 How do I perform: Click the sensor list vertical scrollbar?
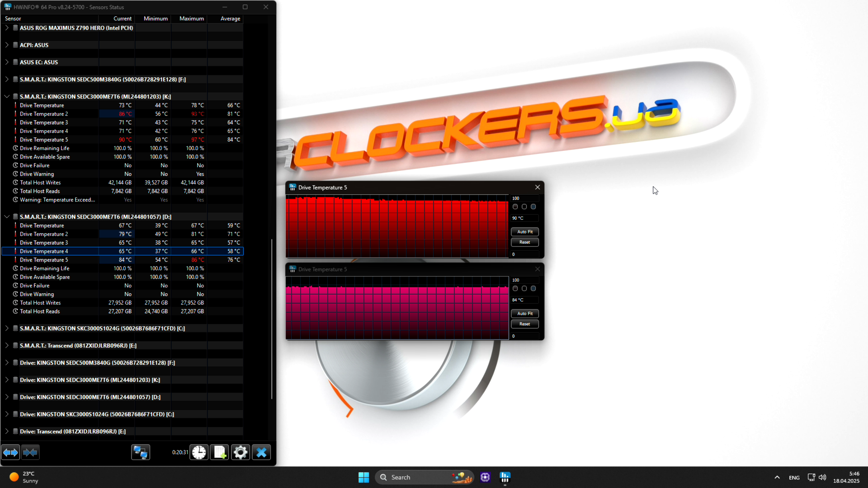pos(272,319)
